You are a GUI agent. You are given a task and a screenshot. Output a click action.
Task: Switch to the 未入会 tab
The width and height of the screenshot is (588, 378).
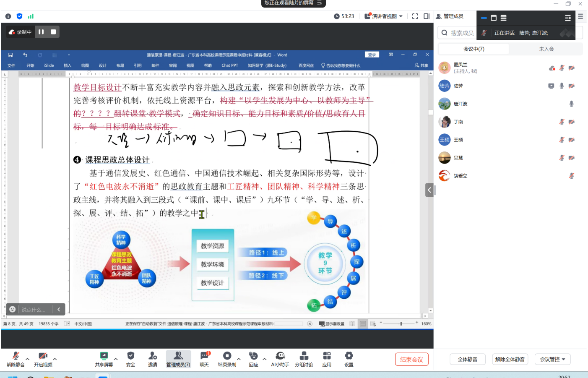[x=546, y=49]
